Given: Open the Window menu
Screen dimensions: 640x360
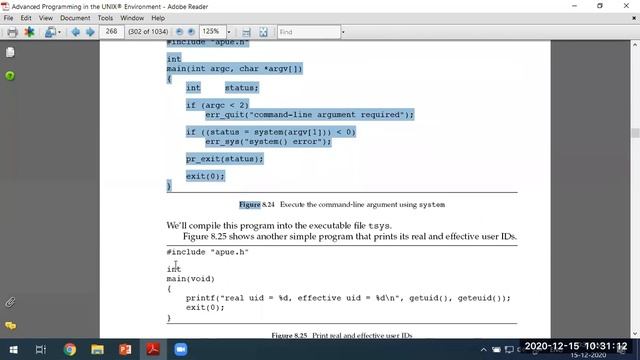Looking at the screenshot, I should point(132,18).
